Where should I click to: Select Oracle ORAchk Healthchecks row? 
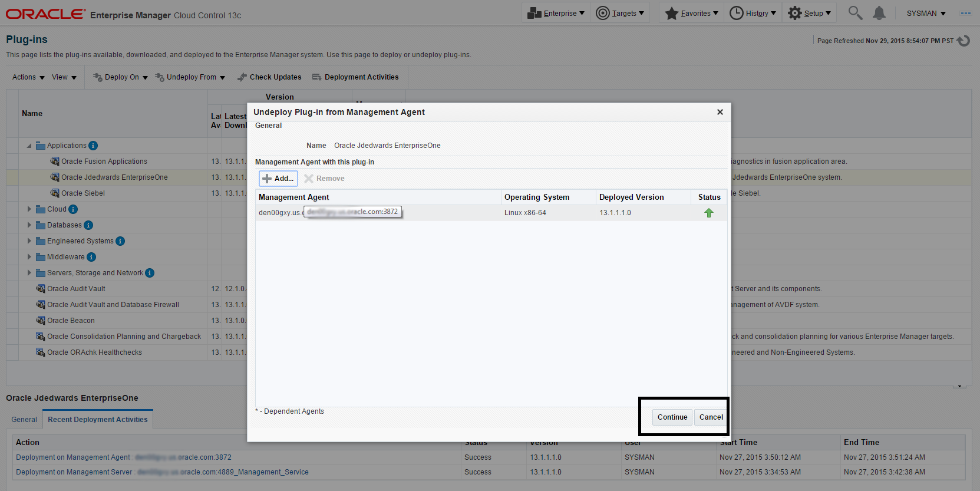pos(94,352)
